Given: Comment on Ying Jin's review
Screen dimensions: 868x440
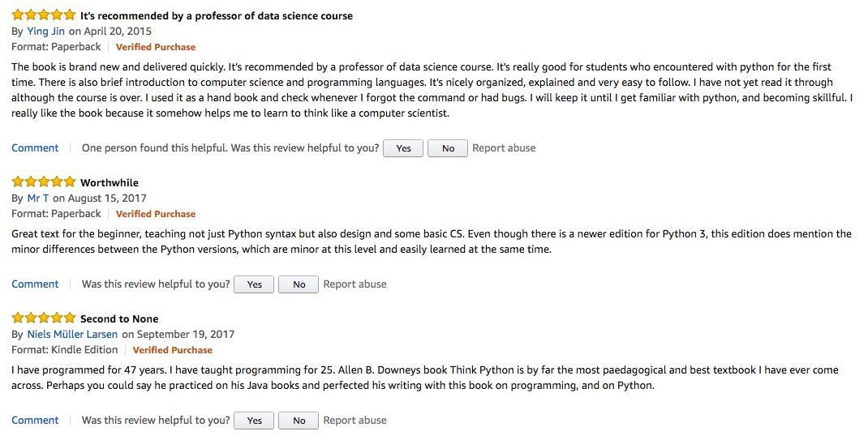Looking at the screenshot, I should pos(35,148).
